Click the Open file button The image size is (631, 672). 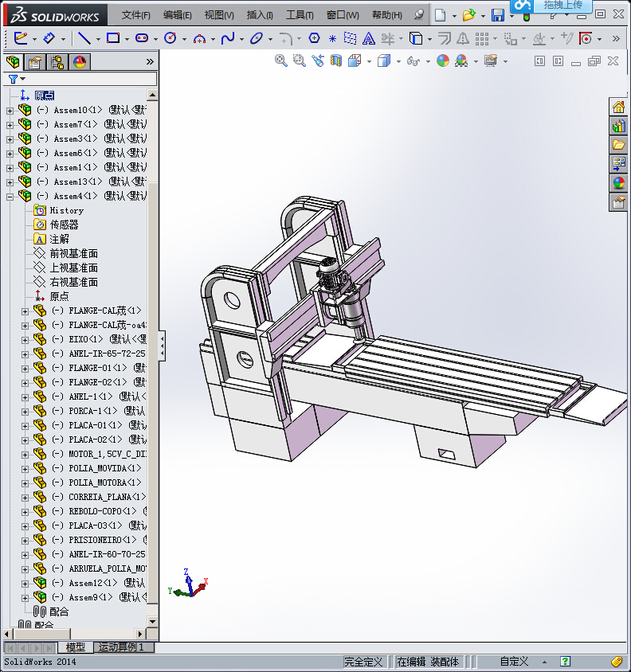[468, 15]
